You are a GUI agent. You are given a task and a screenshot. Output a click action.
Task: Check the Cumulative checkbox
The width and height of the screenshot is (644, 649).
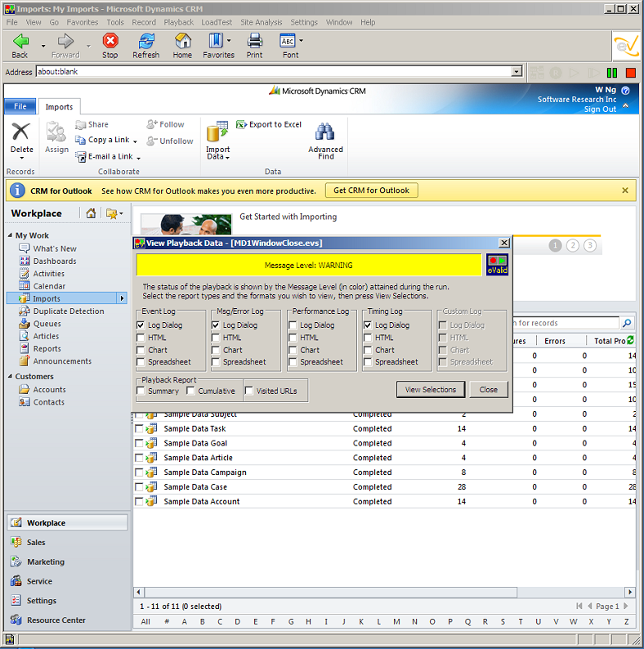[190, 391]
